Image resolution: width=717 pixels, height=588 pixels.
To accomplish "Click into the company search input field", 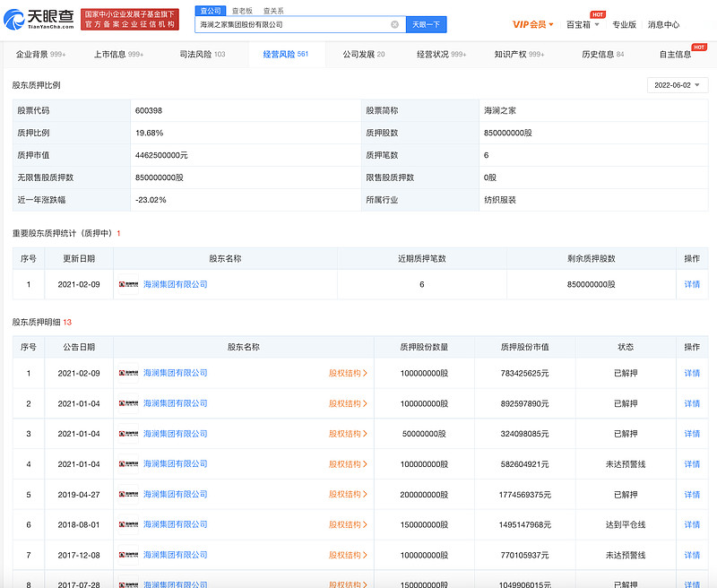I will (x=291, y=24).
